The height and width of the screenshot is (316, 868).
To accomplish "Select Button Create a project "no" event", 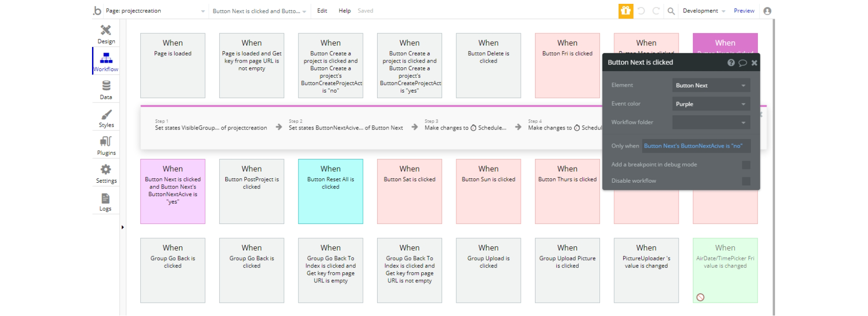I will tap(331, 65).
